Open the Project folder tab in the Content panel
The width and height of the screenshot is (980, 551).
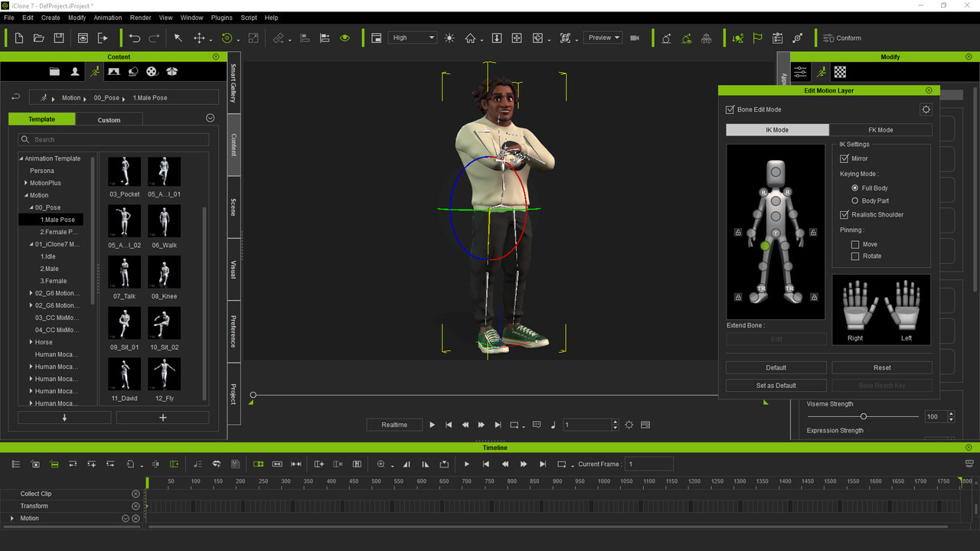coord(54,72)
